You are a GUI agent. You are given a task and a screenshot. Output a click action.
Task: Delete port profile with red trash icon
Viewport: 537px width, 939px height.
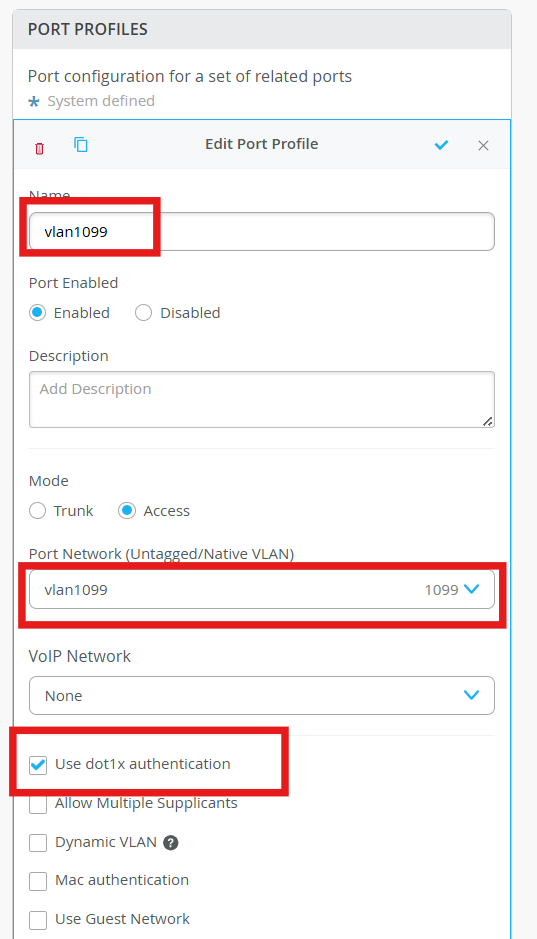point(40,149)
